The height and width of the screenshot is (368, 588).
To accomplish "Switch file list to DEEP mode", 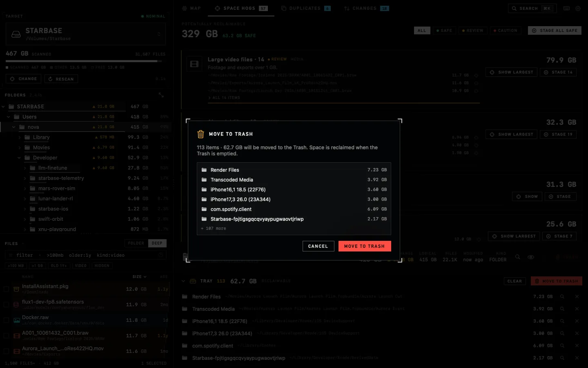I will [x=157, y=243].
